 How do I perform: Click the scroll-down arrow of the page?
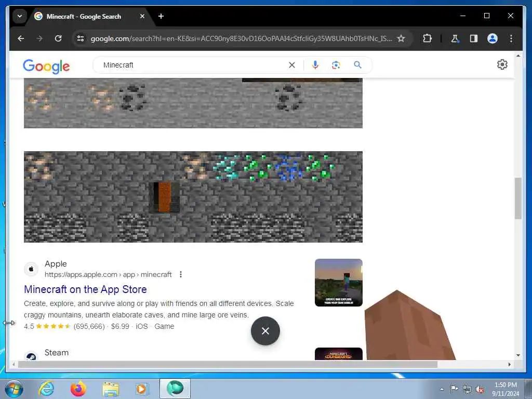pyautogui.click(x=518, y=355)
